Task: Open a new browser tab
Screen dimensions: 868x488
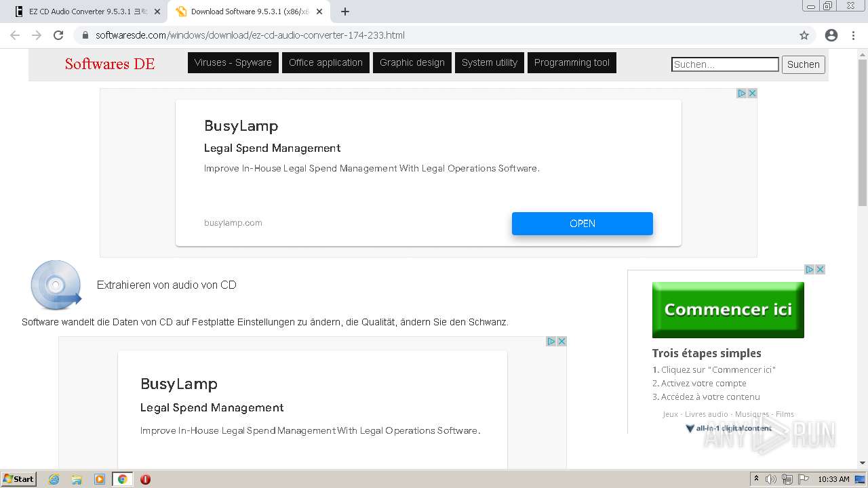Action: (345, 12)
